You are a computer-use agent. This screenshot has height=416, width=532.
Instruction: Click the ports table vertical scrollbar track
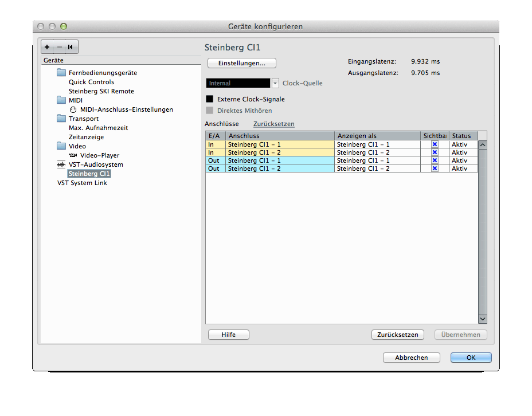point(483,232)
